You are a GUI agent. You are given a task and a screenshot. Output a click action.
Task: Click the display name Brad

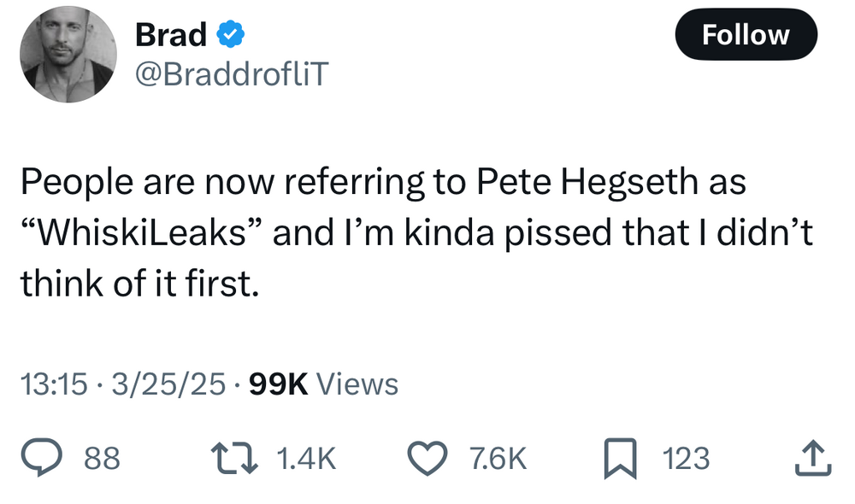point(170,35)
